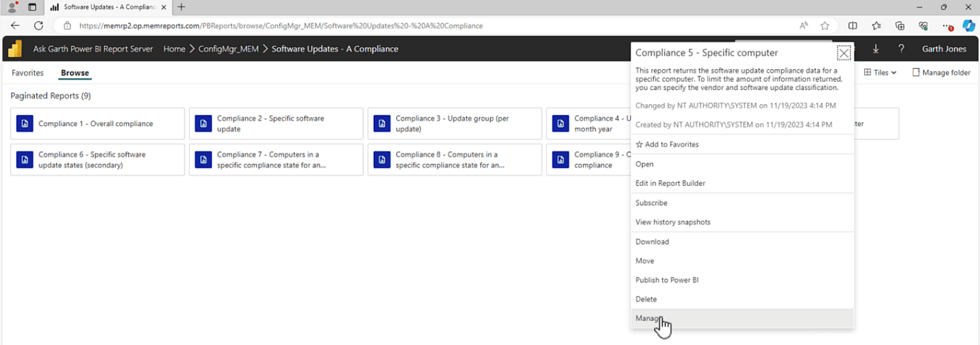Viewport: 980px width, 345px height.
Task: Open the Compliance 4 report icon
Action: [561, 123]
